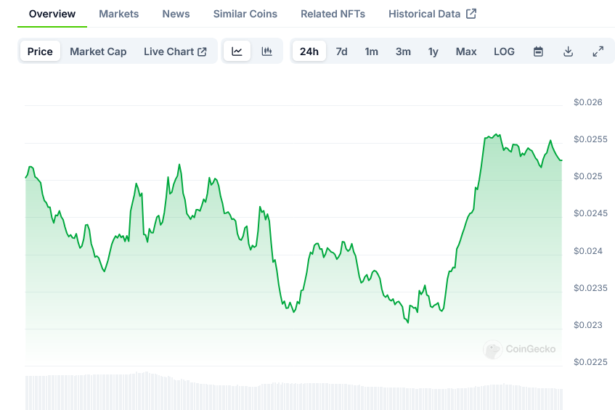This screenshot has width=615, height=410.
Task: Show the Max time range
Action: point(466,51)
